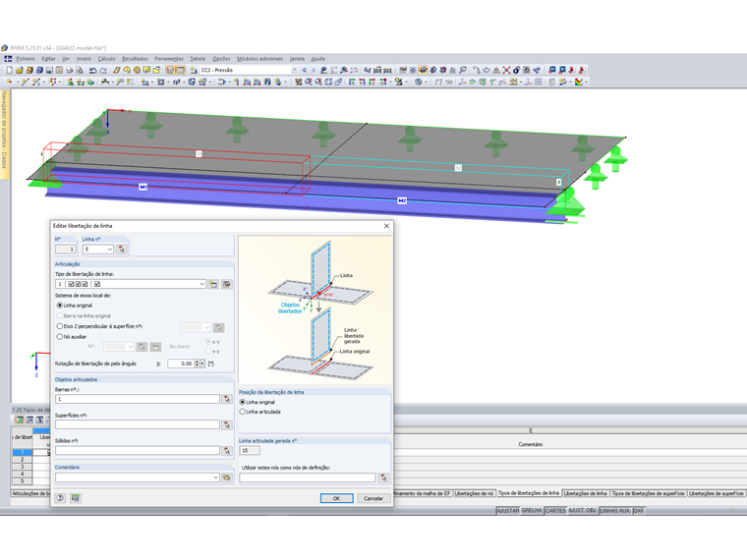Toggle LINHAS AUX in status bar
The image size is (747, 560).
(615, 511)
